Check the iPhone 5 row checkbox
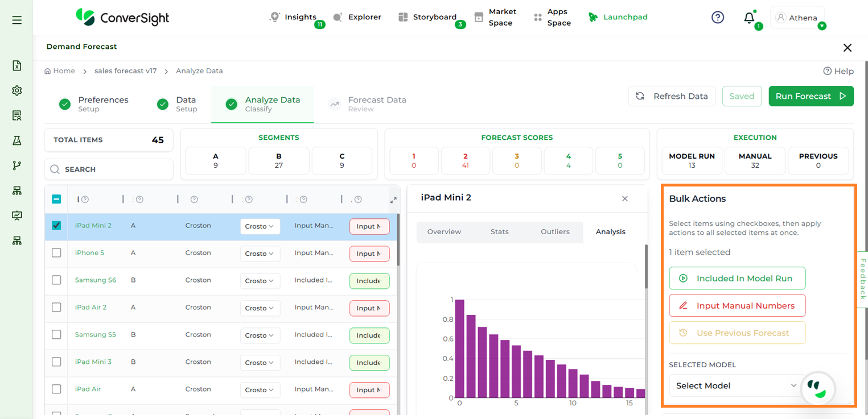The height and width of the screenshot is (419, 868). coord(56,253)
